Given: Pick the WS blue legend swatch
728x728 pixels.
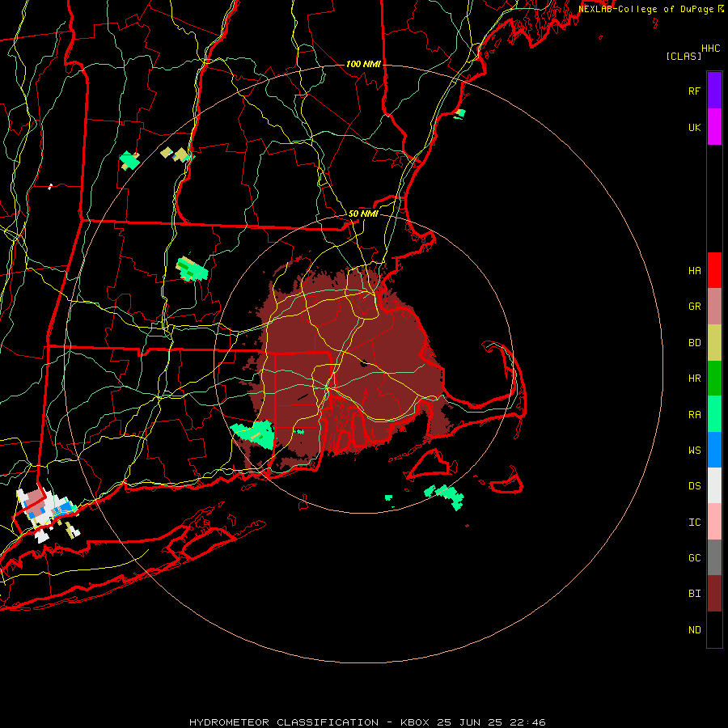Looking at the screenshot, I should pos(714,450).
